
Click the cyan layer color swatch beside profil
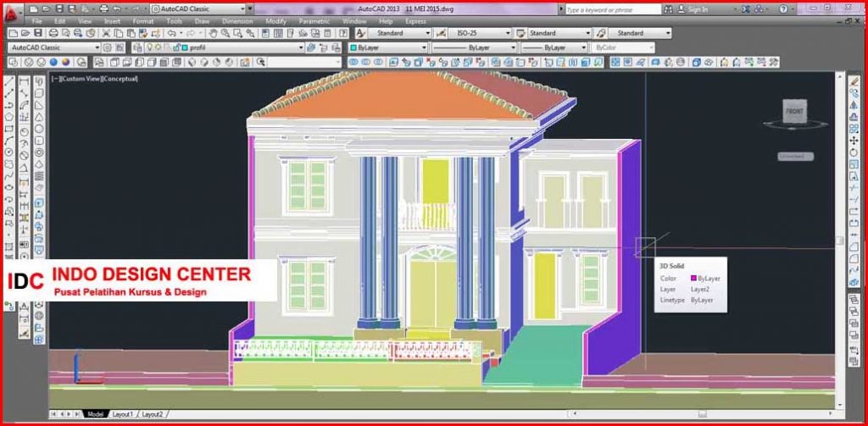click(185, 47)
